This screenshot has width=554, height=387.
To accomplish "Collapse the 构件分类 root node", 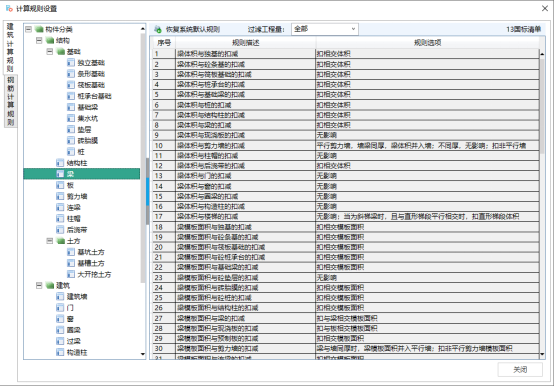I will pyautogui.click(x=29, y=29).
